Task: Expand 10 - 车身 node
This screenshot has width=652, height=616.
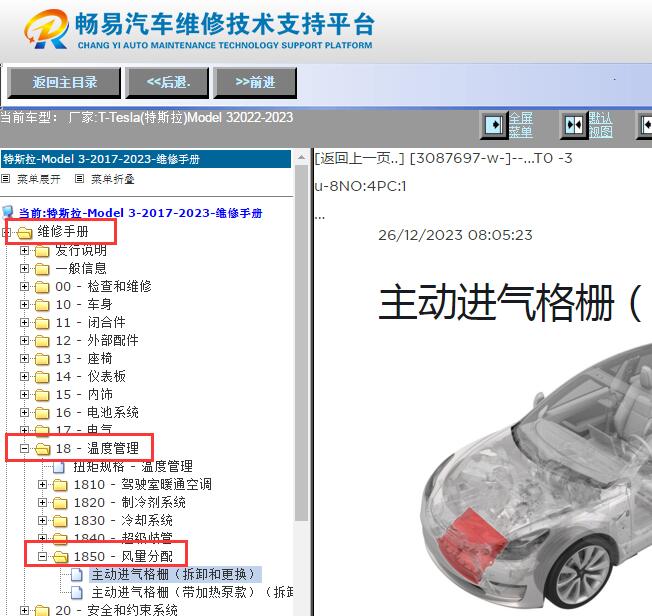Action: coord(25,304)
